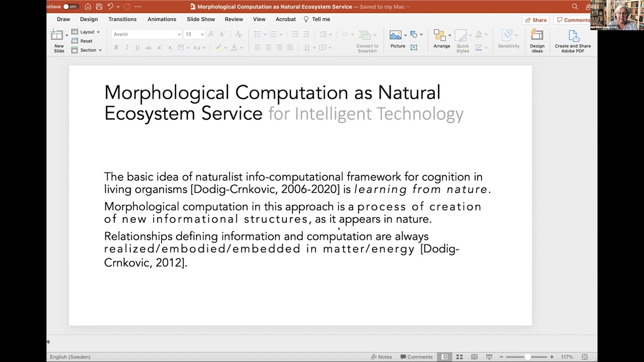Decrease font size icon
The height and width of the screenshot is (362, 644).
pos(222,34)
